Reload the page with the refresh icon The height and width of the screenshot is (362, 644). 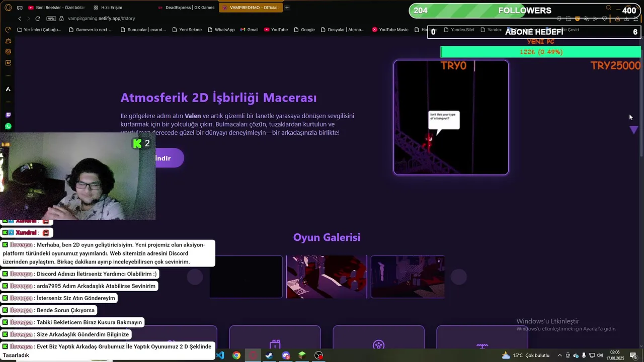[38, 19]
